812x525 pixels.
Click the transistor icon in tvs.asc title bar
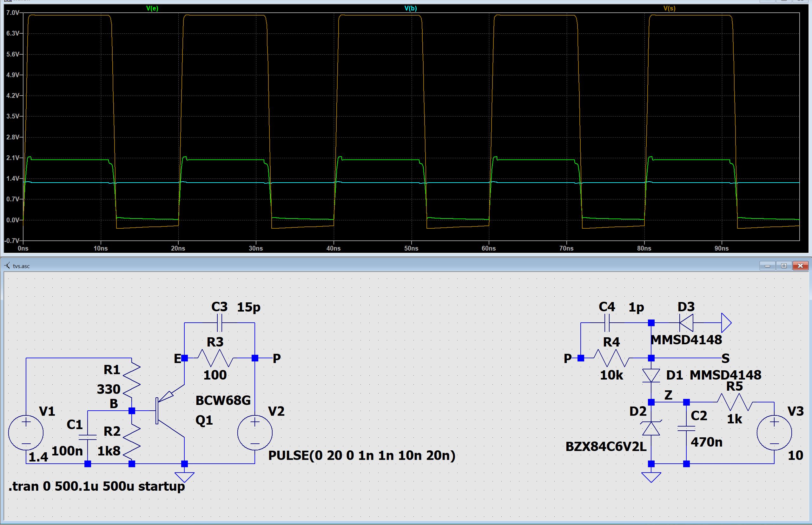pos(7,266)
